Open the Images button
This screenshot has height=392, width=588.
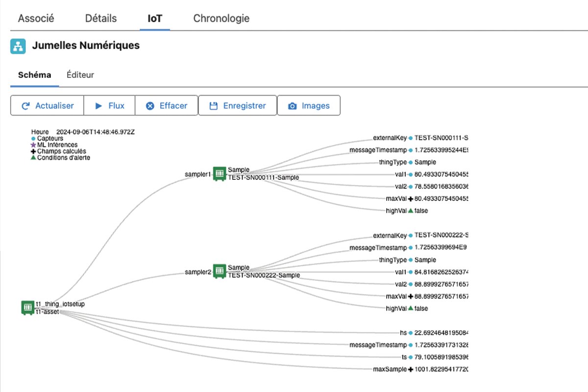point(309,105)
